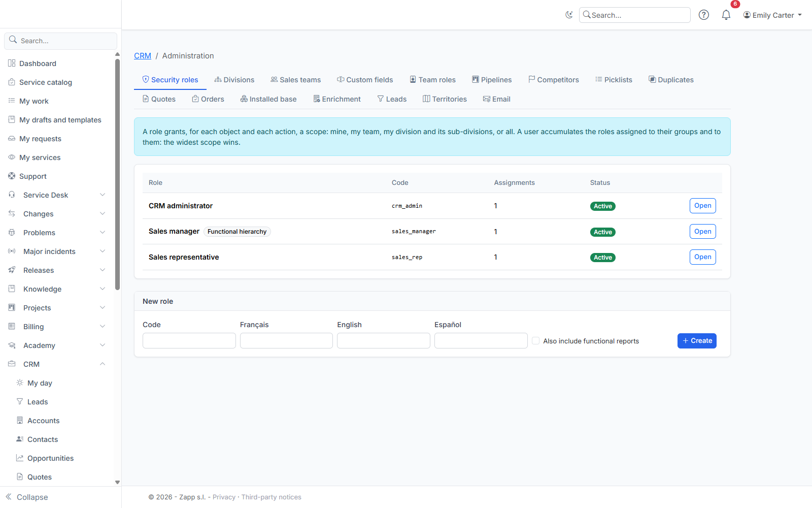Screen dimensions: 812x508
Task: Click the Français name input field
Action: (286, 341)
